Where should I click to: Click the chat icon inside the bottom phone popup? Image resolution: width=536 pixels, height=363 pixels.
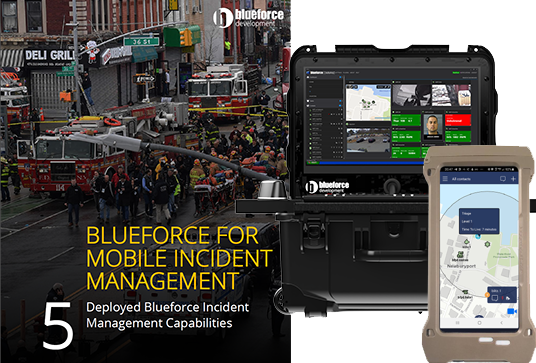tap(495, 298)
